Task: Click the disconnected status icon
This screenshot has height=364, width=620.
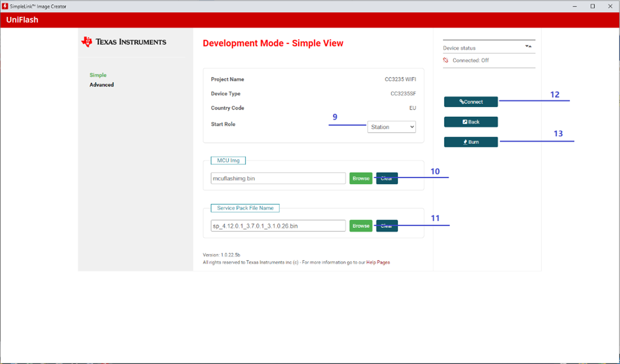Action: pyautogui.click(x=445, y=60)
